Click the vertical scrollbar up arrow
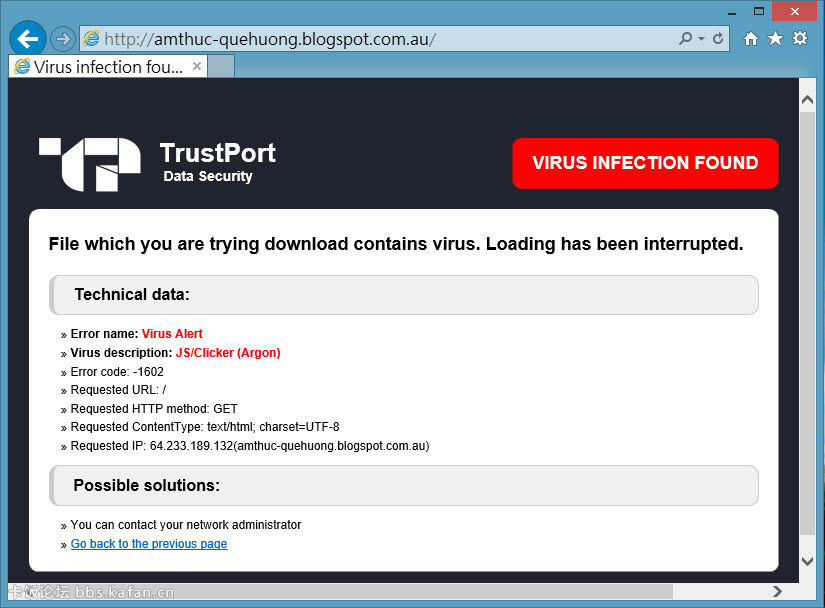The image size is (825, 608). click(807, 99)
